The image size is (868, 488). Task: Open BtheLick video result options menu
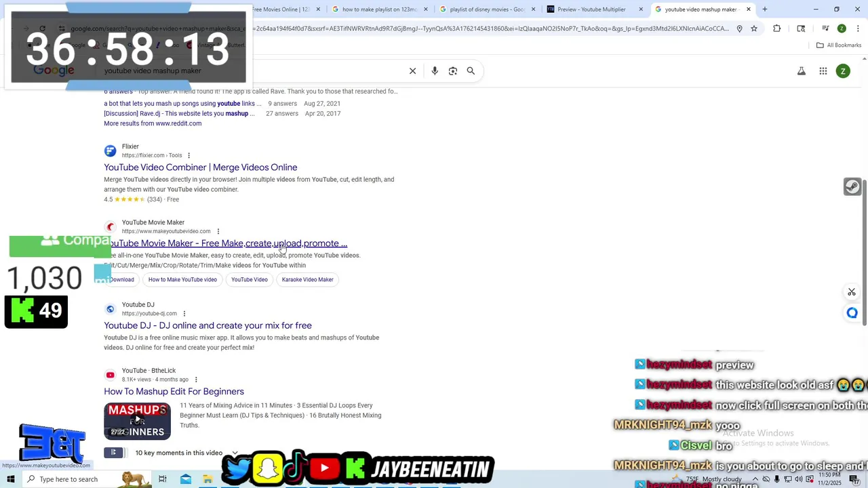[196, 380]
